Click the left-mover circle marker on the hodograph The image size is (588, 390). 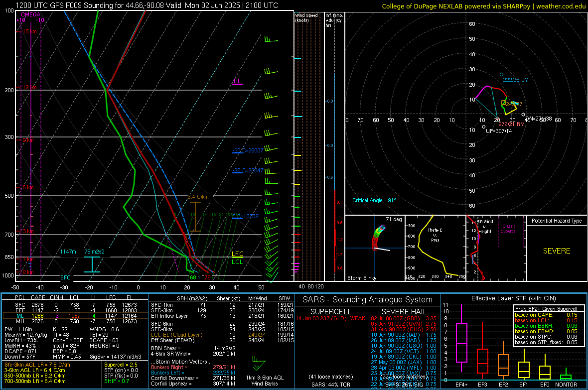coord(501,75)
